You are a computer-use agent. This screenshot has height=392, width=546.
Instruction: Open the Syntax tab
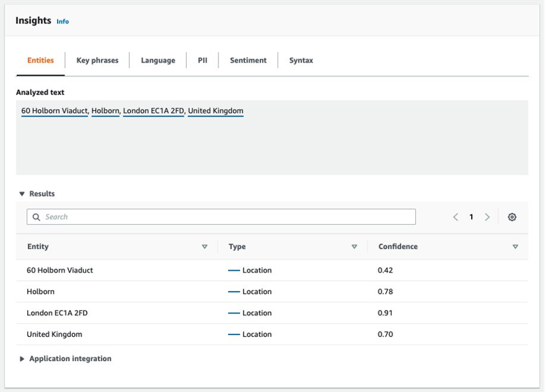coord(301,60)
